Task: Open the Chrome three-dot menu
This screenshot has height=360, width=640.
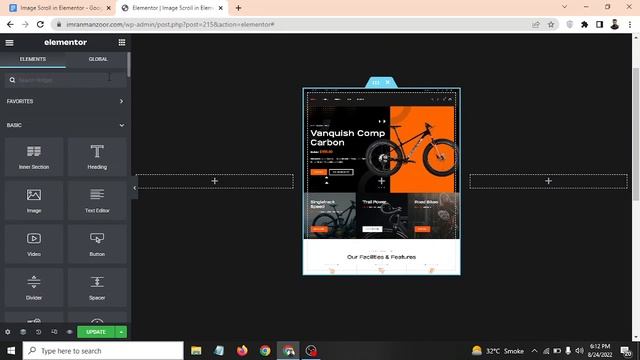Action: pos(630,24)
